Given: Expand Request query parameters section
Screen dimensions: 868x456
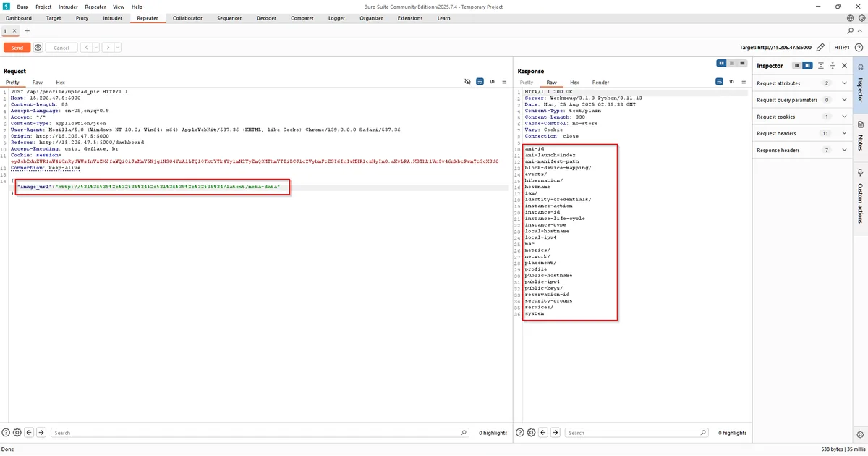Looking at the screenshot, I should [x=844, y=100].
